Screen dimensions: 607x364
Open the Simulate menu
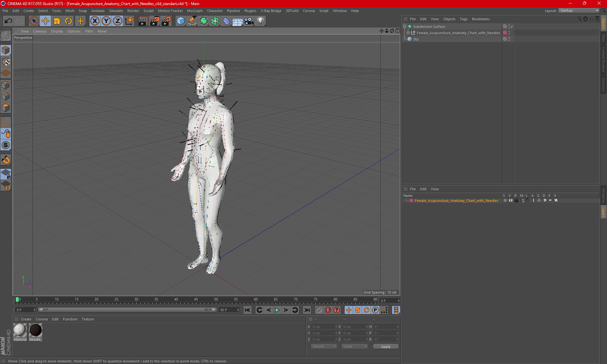116,11
